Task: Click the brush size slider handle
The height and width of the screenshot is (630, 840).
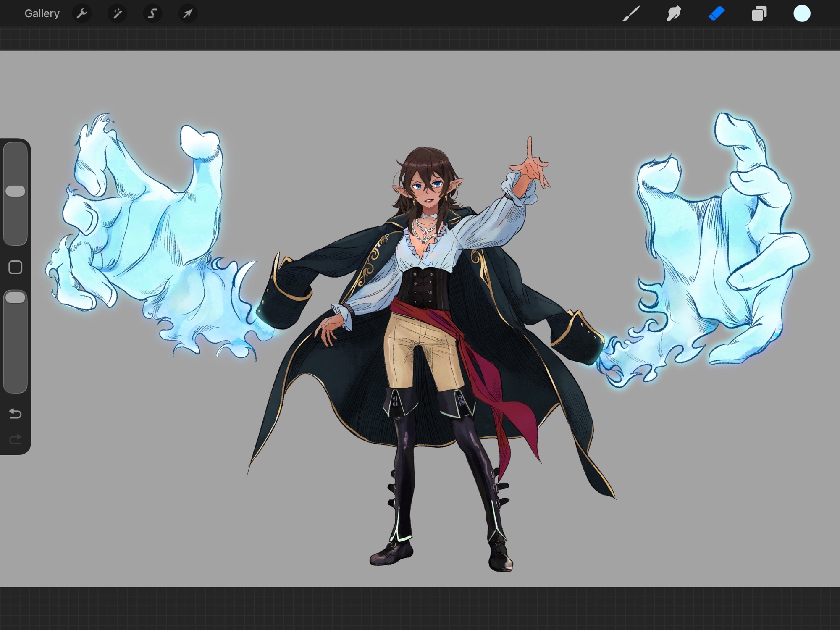Action: click(x=16, y=191)
